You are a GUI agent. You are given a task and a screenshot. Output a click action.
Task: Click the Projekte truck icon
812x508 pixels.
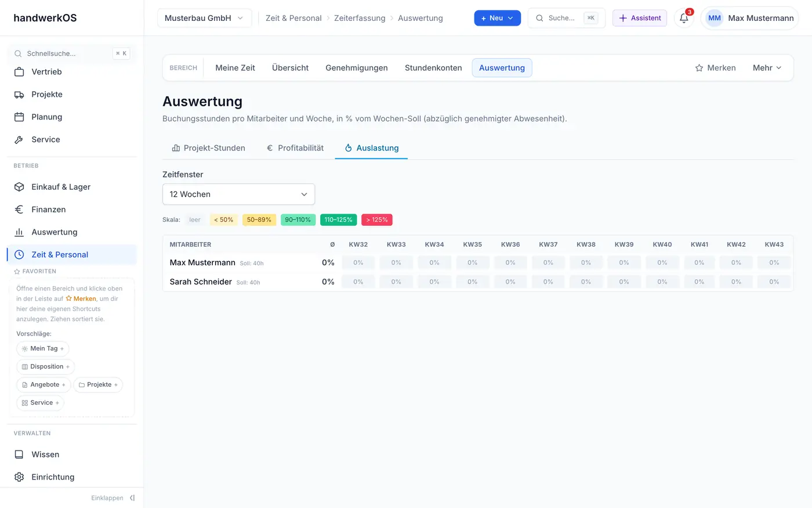pos(19,95)
